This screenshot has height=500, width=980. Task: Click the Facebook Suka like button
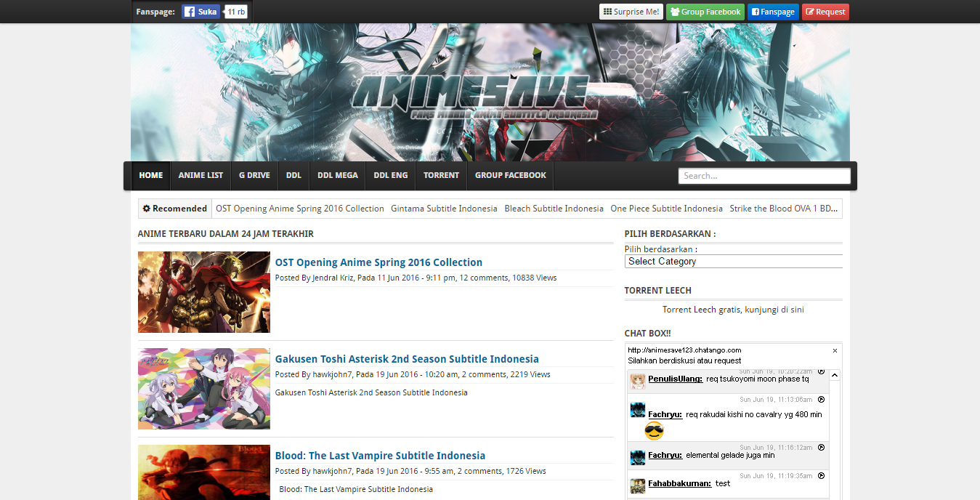[x=201, y=12]
